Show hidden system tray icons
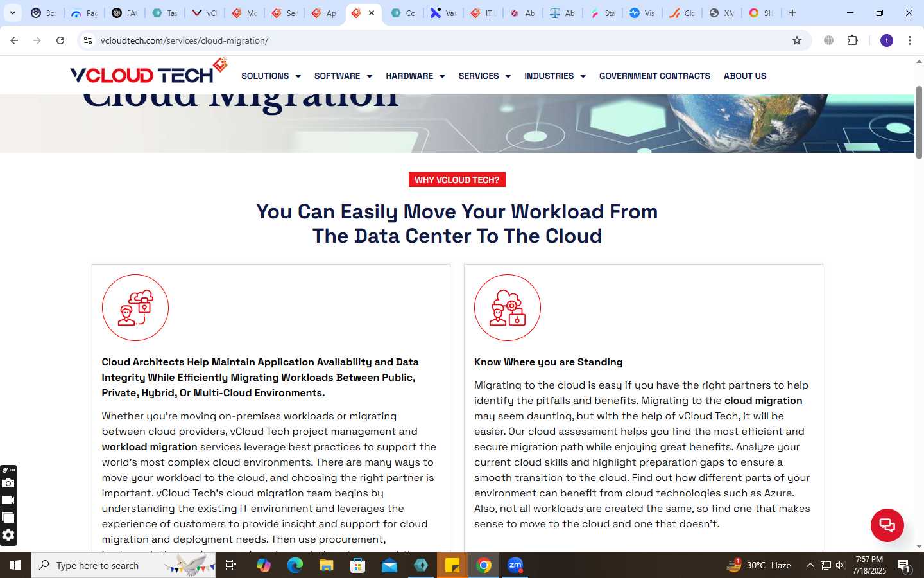This screenshot has height=578, width=924. click(x=810, y=565)
